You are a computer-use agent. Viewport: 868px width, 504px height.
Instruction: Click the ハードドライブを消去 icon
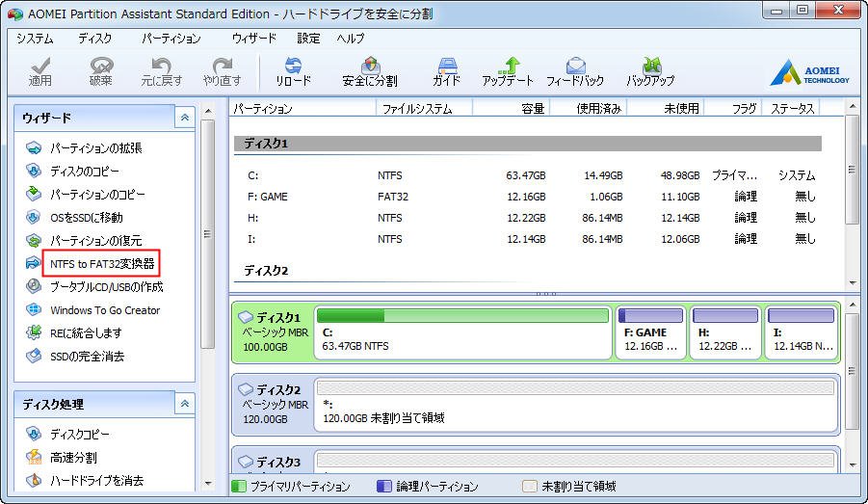[34, 480]
